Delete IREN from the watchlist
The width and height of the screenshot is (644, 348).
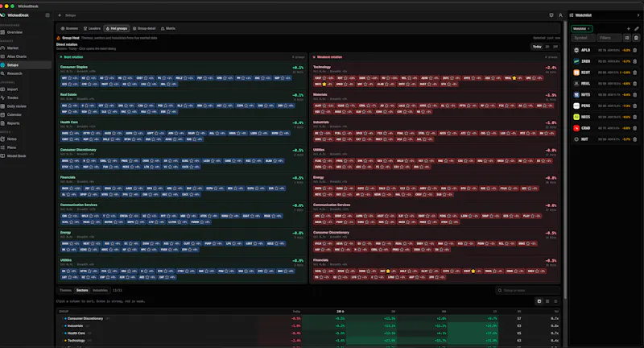click(635, 61)
